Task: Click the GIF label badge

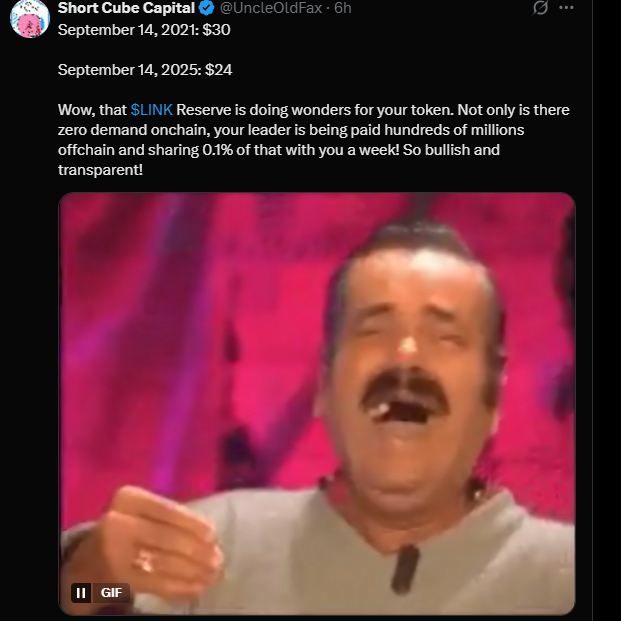Action: pos(111,593)
